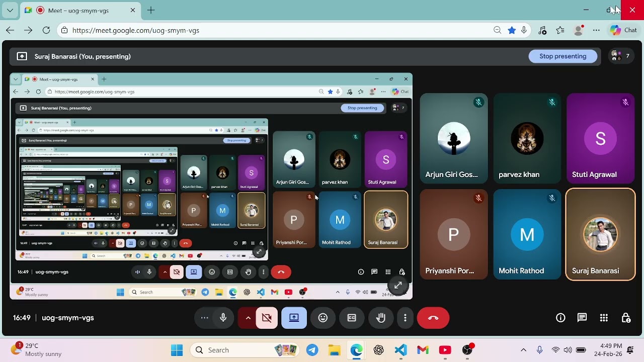
Task: Open host controls lock icon
Action: tap(626, 318)
